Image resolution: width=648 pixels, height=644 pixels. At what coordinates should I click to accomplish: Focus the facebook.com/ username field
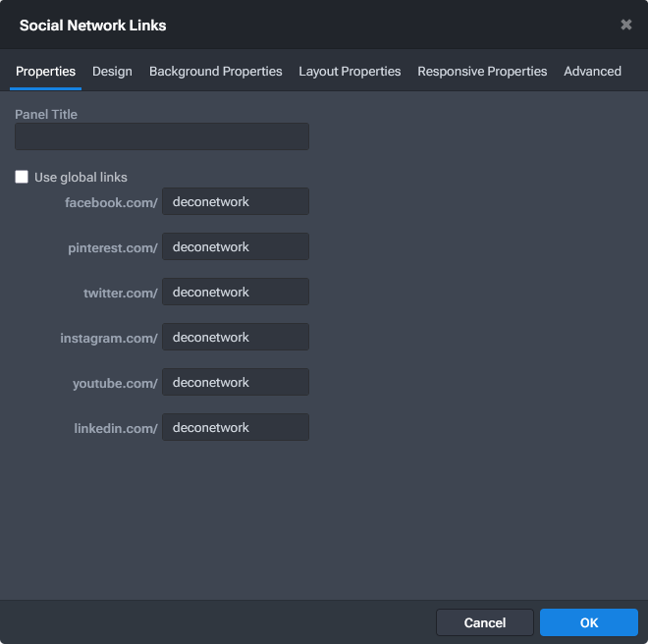coord(236,201)
